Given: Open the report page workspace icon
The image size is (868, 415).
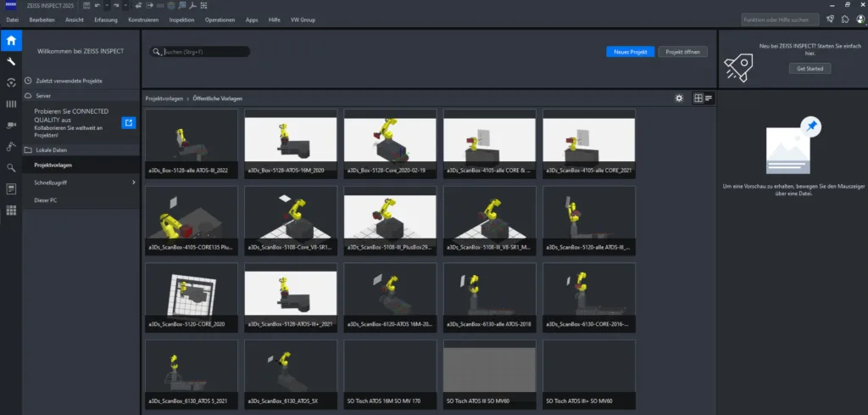Looking at the screenshot, I should [11, 189].
